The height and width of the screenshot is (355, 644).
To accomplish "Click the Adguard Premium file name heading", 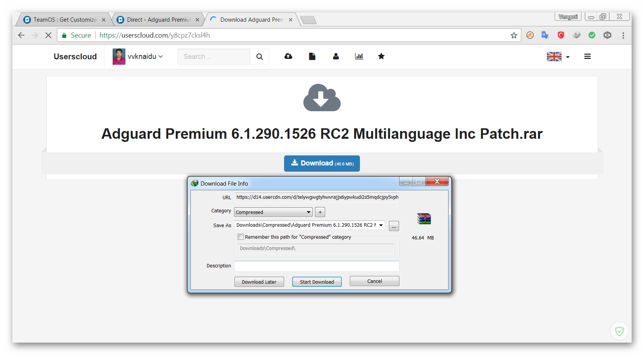I will tap(322, 134).
